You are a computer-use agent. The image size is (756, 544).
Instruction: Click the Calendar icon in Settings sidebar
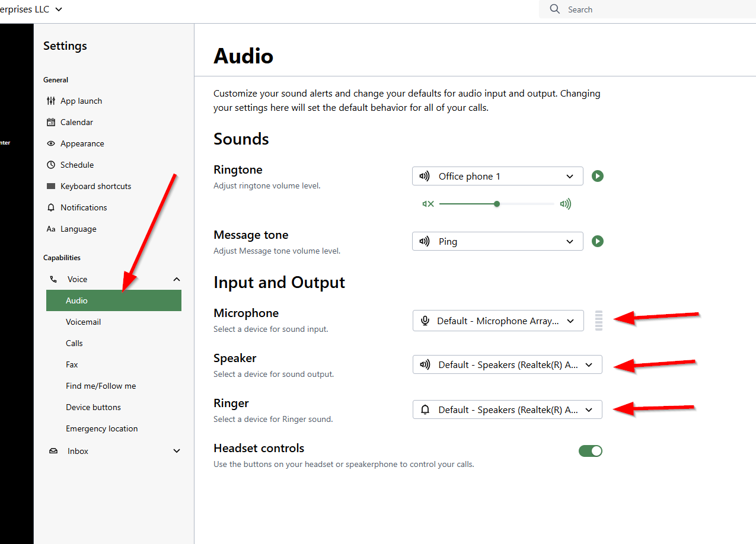pos(51,122)
